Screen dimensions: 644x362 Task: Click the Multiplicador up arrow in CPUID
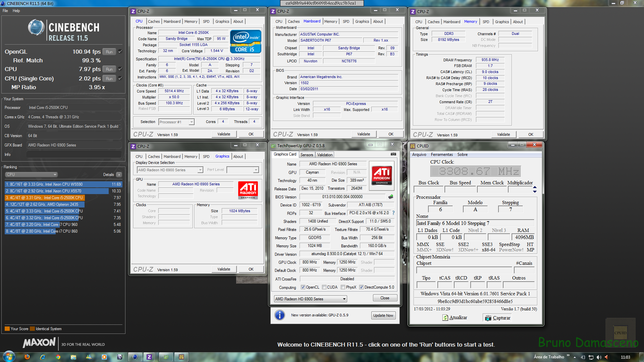pyautogui.click(x=535, y=187)
